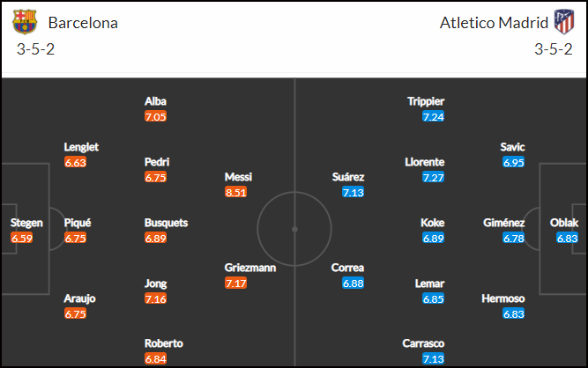The height and width of the screenshot is (368, 588).
Task: Click the Atletico Madrid club crest icon
Action: [x=564, y=22]
